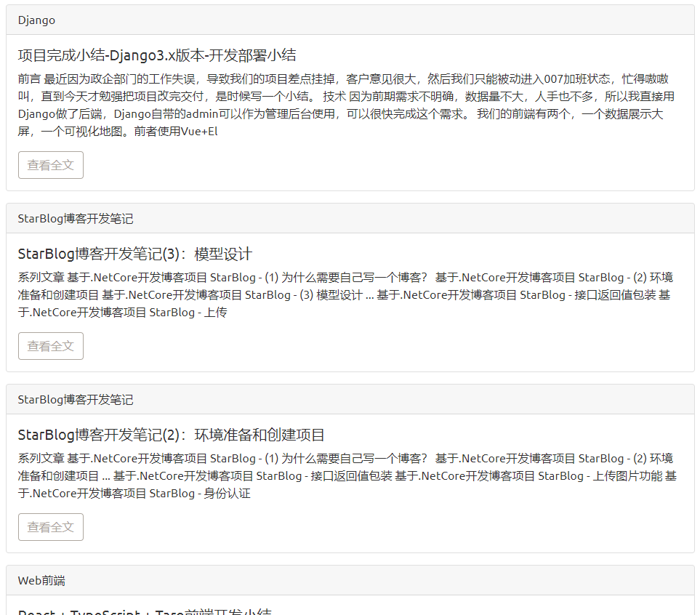Open post title StarBlog博客开发笔记(2): 环境准备和创建项目
Viewport: 700px width, 615px height.
coord(171,435)
